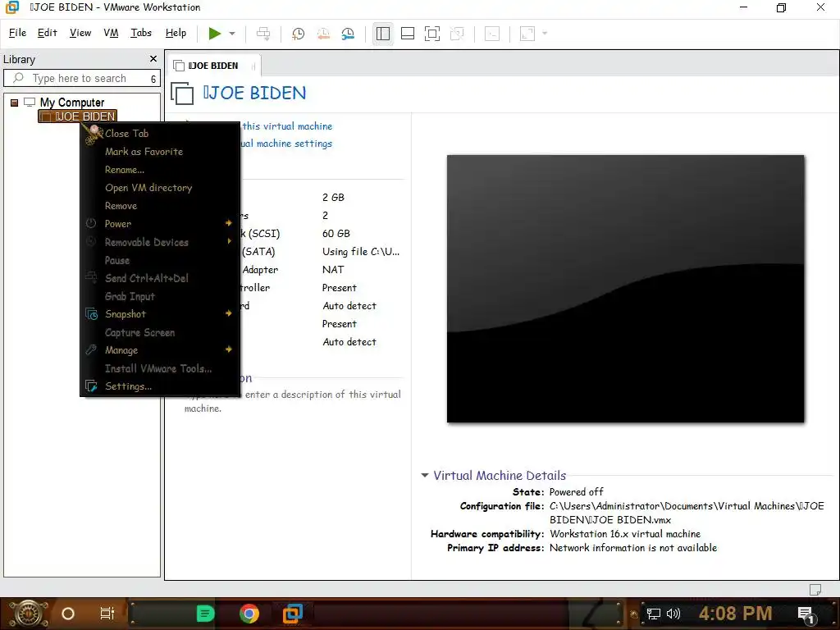This screenshot has width=840, height=630.
Task: Click the Manage wrench icon in context menu
Action: point(92,349)
